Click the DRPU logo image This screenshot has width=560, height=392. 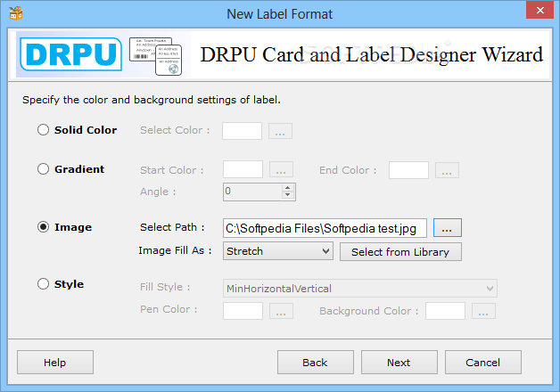[x=70, y=54]
